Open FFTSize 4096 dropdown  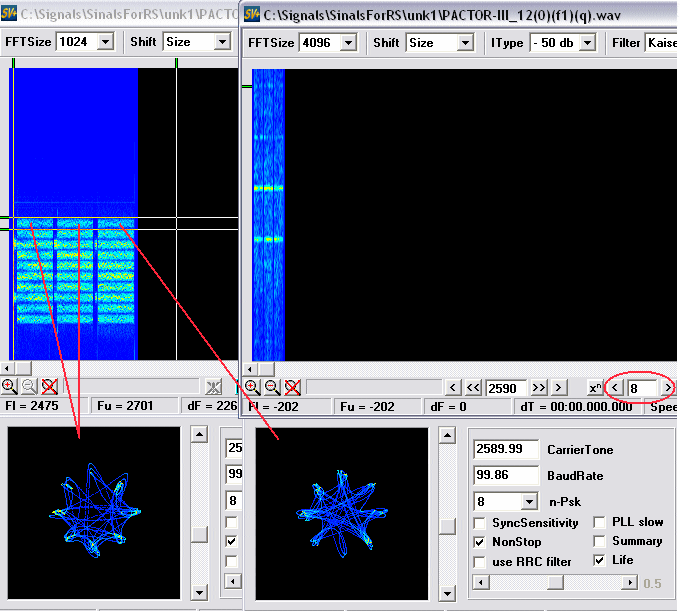tap(348, 43)
